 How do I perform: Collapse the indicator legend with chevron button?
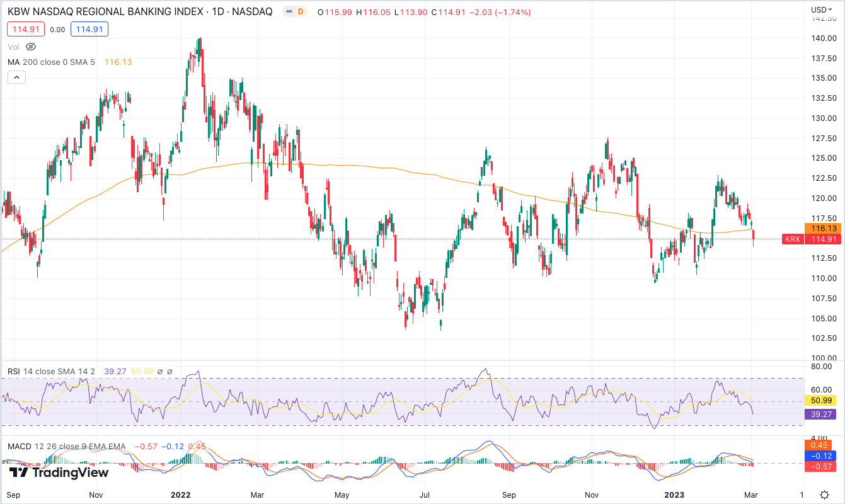point(16,77)
